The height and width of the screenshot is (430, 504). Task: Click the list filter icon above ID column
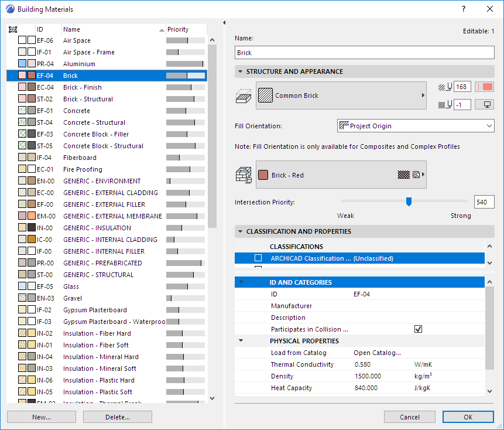click(x=12, y=30)
